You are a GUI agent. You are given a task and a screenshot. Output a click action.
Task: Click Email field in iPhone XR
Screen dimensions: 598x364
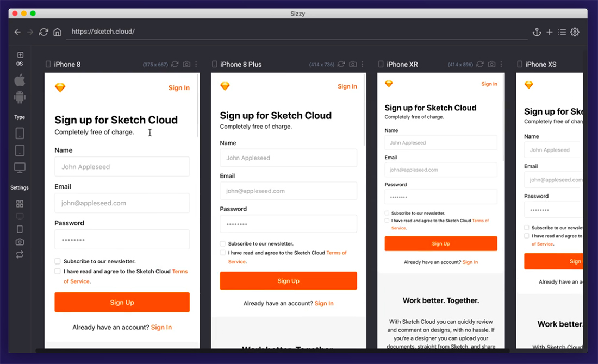441,170
